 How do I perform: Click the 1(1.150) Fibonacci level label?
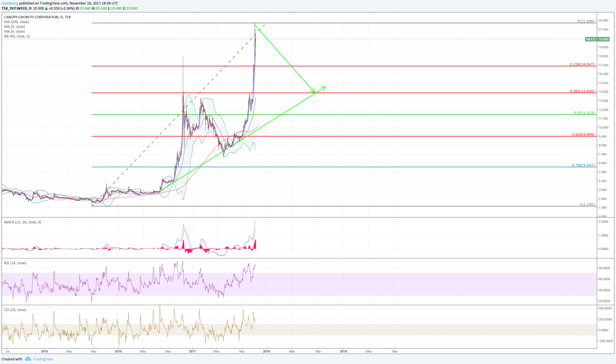pos(587,204)
